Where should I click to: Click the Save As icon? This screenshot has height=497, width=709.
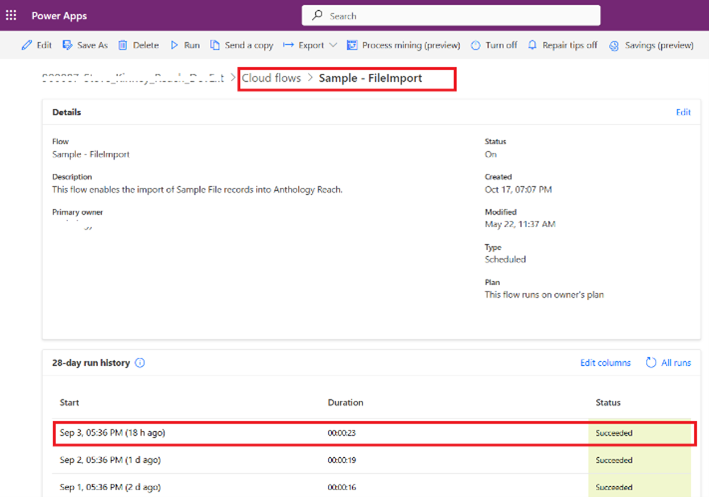pyautogui.click(x=68, y=45)
